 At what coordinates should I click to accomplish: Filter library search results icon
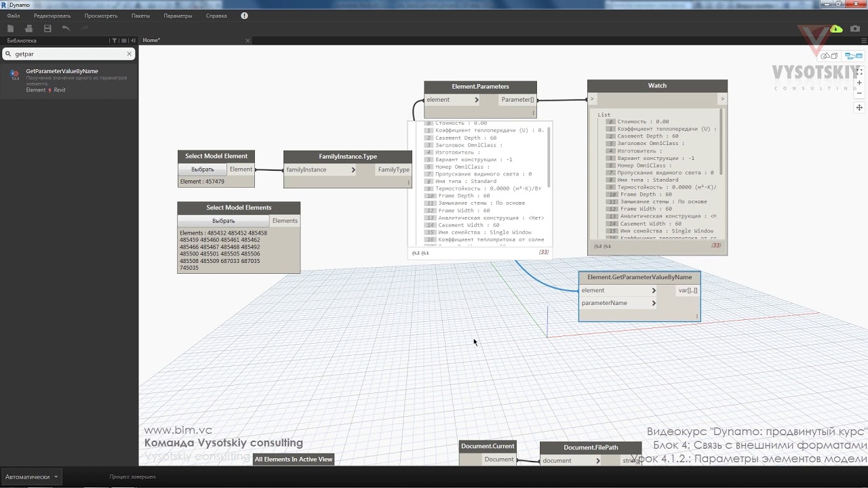[x=114, y=41]
